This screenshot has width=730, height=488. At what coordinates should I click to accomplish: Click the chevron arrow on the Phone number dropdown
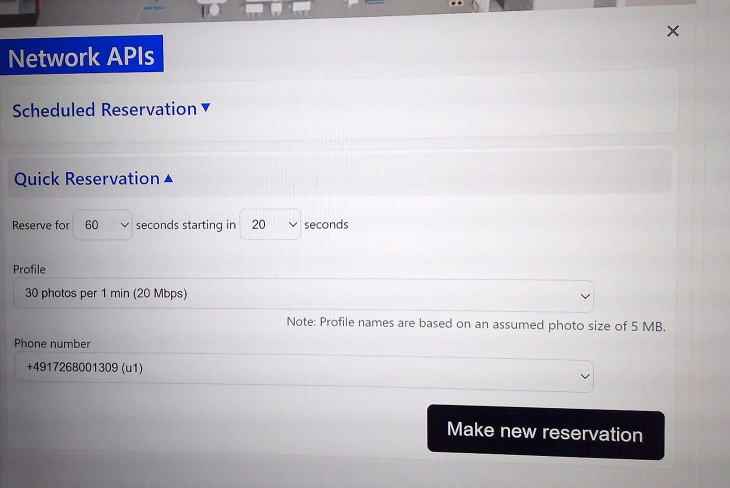point(584,376)
